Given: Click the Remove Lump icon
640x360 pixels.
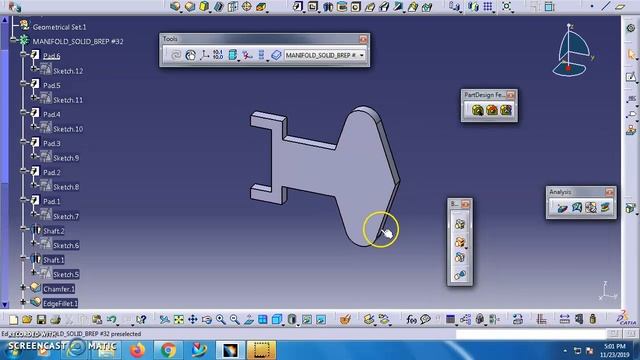Looking at the screenshot, I should 460,275.
